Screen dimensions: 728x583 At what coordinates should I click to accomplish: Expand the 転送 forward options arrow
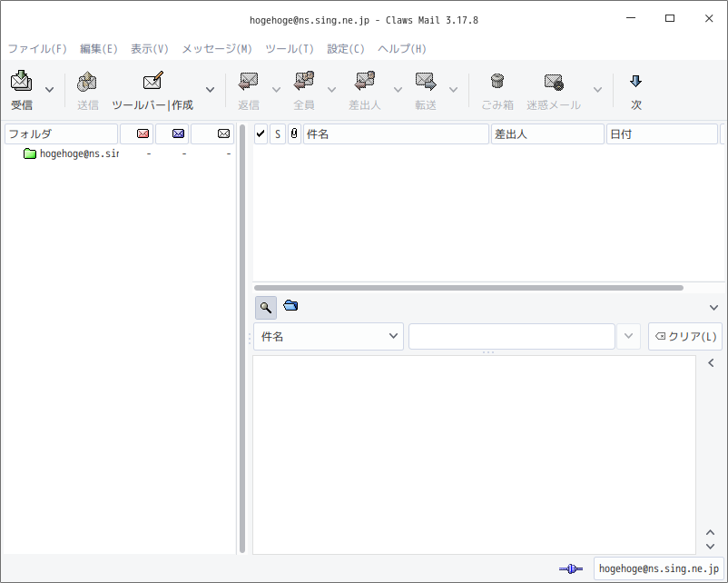pos(453,90)
